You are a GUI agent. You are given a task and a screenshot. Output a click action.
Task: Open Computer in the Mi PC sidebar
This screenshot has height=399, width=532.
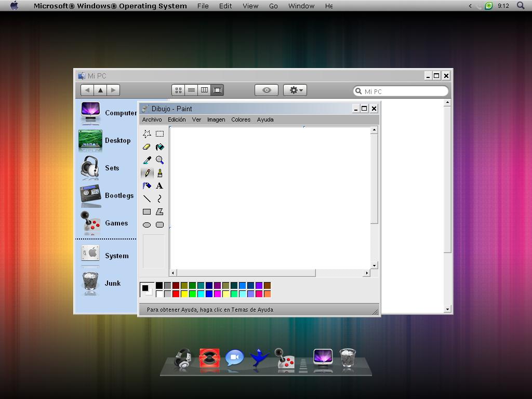(108, 113)
